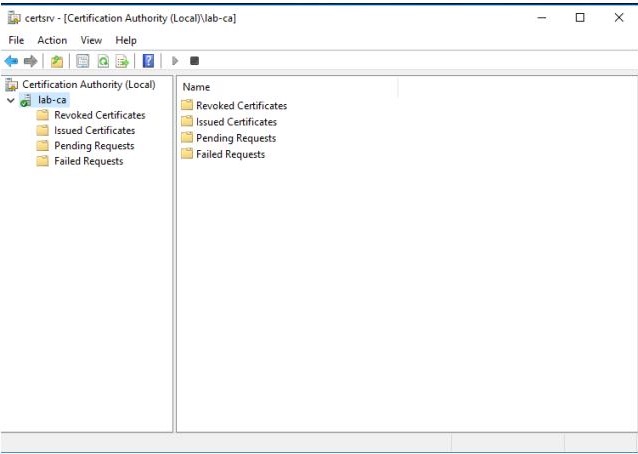
Task: Open the File menu
Action: tap(16, 40)
